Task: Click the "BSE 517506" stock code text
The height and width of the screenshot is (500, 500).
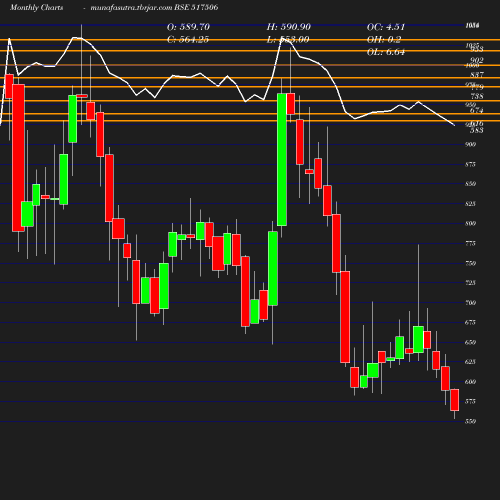Action: (196, 7)
